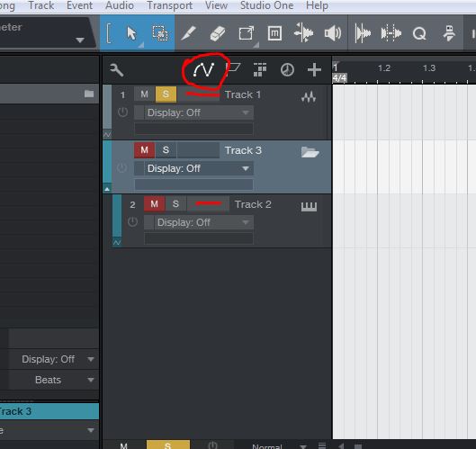Select the Range tool

(159, 33)
